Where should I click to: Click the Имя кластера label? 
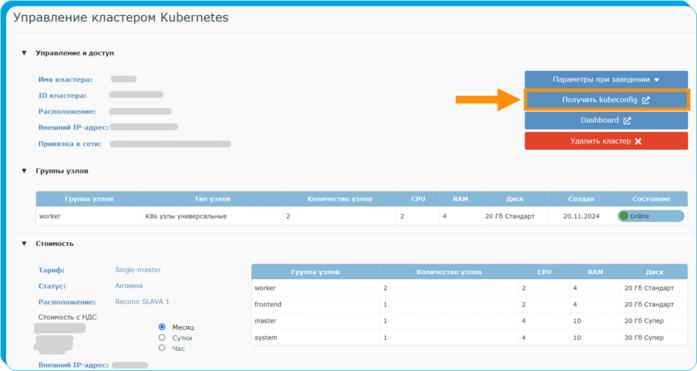coord(65,80)
